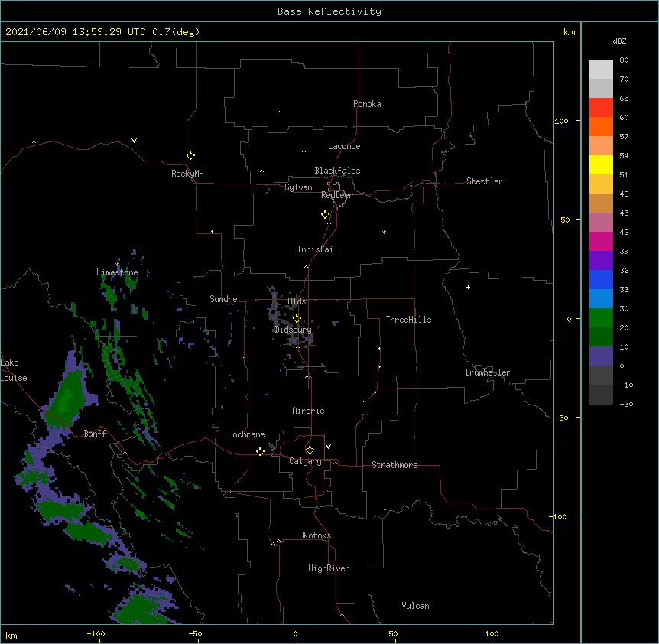The width and height of the screenshot is (659, 644).
Task: Click the large green echo north of Banff
Action: 67,397
